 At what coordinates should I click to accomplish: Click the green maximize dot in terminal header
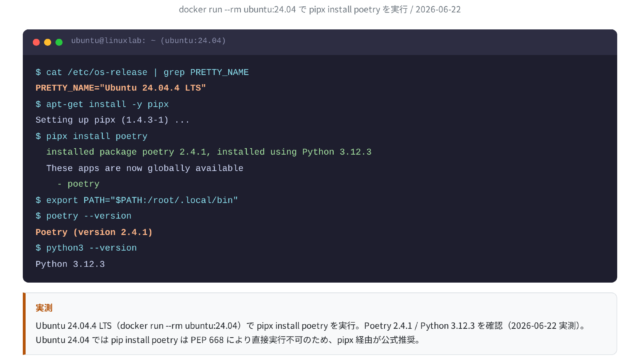click(x=59, y=42)
